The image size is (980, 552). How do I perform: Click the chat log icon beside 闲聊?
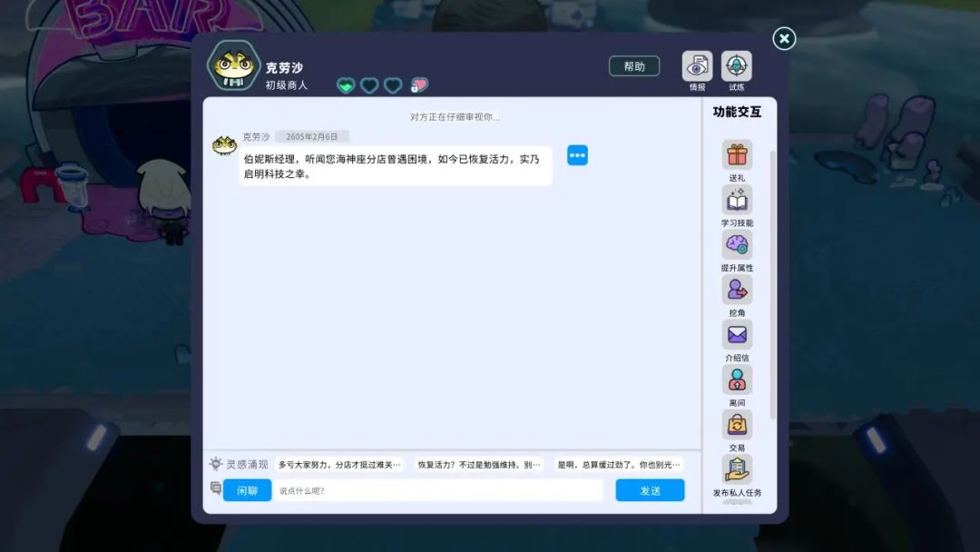click(216, 488)
